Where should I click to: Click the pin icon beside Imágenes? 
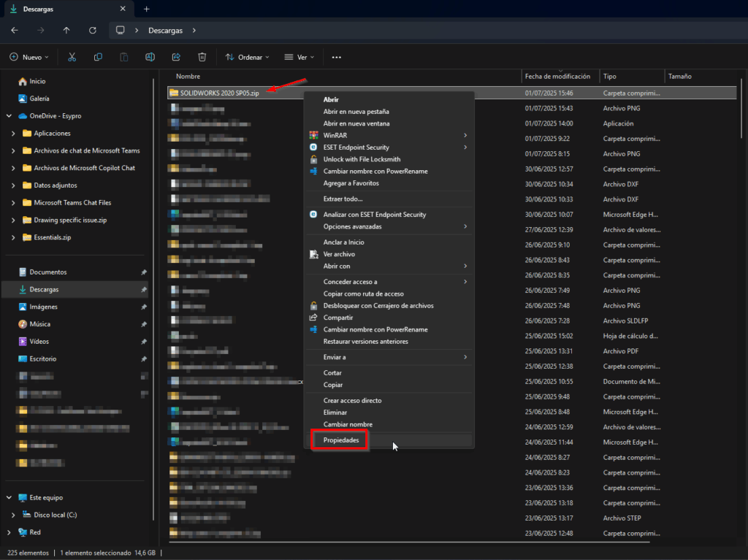click(144, 307)
